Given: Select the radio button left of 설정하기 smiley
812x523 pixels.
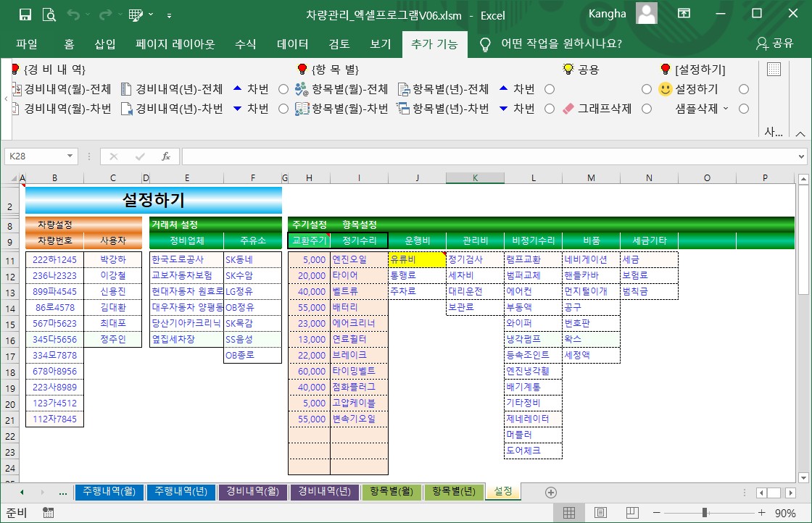Looking at the screenshot, I should [x=646, y=90].
